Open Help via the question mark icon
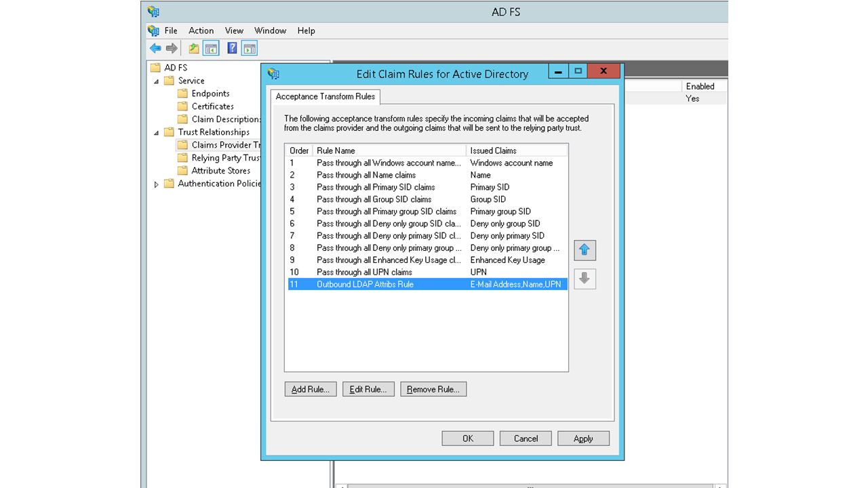The width and height of the screenshot is (868, 488). coord(232,48)
